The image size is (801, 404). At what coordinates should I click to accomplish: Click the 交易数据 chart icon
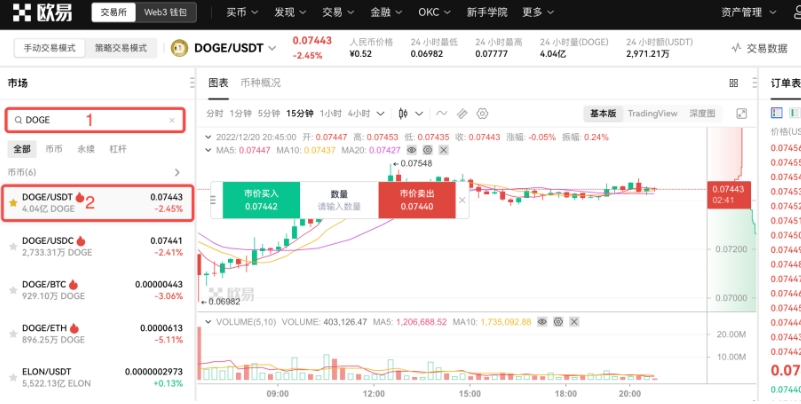pos(736,48)
